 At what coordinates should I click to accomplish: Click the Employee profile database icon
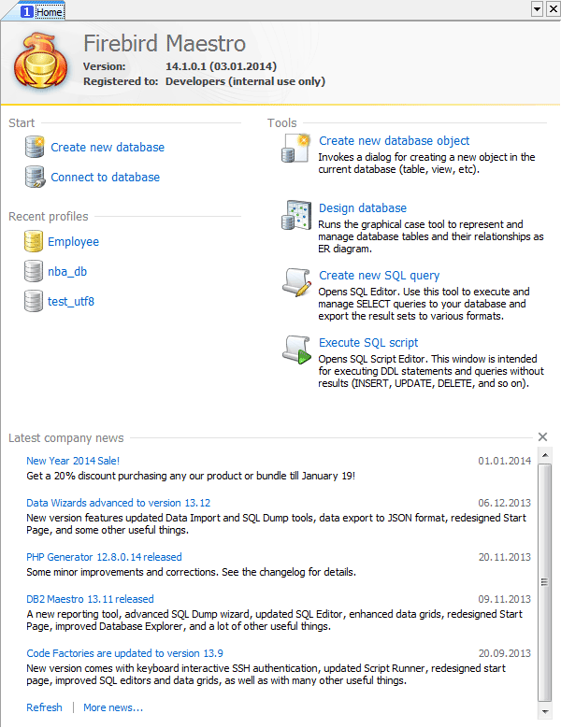pos(34,242)
